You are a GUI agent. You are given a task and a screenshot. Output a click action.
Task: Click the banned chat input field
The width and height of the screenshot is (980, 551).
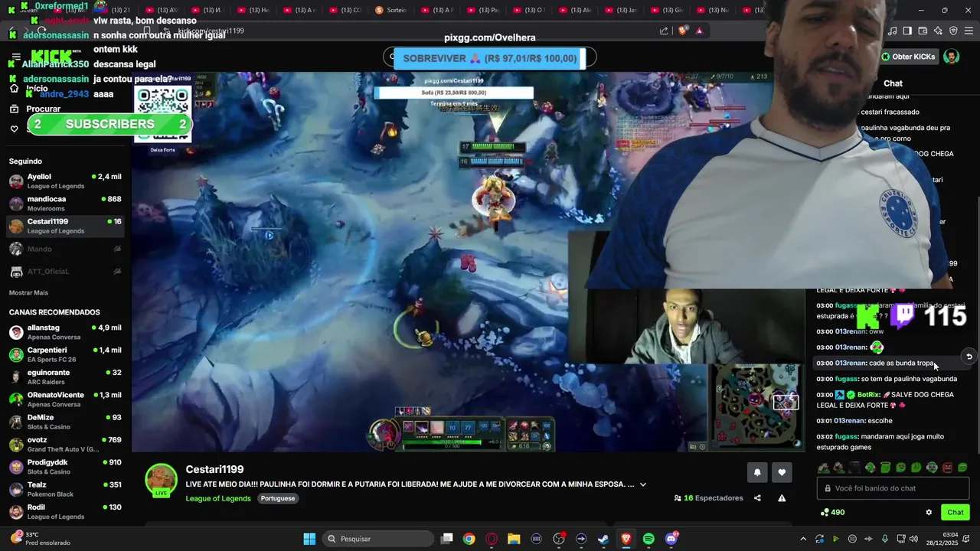click(x=893, y=488)
